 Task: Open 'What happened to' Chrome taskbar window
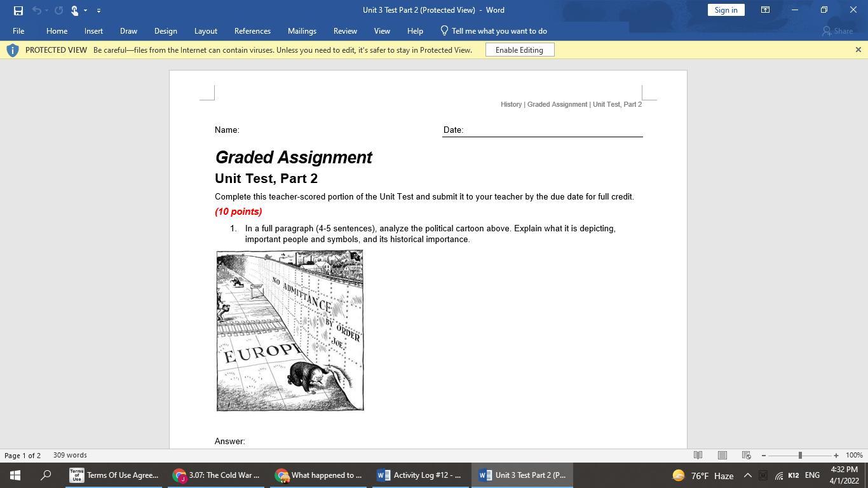[318, 475]
